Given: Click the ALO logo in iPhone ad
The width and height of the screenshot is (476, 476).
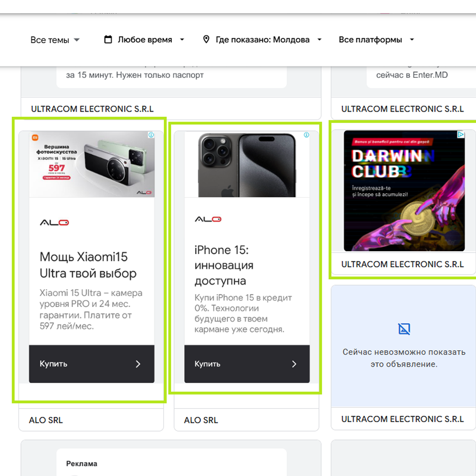Looking at the screenshot, I should (208, 219).
